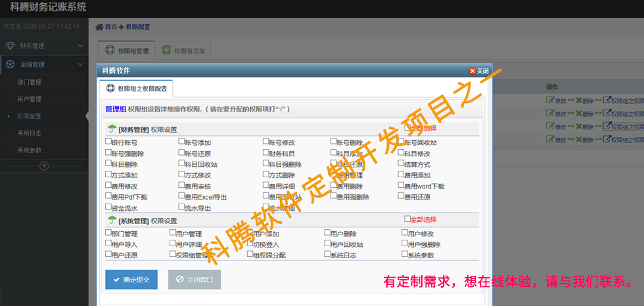
Task: Check the 部门管理 permission box
Action: coord(108,232)
